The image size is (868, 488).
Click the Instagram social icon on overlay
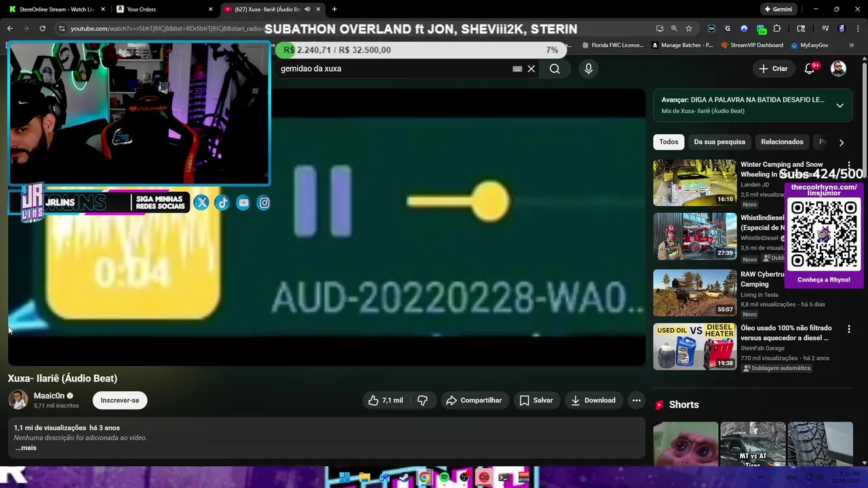pos(264,203)
